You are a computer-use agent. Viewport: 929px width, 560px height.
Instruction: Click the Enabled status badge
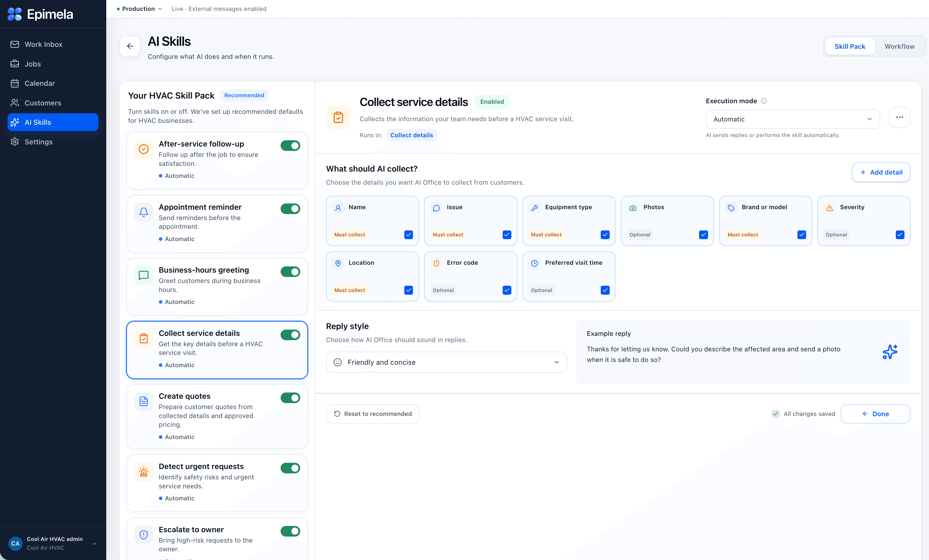click(492, 102)
